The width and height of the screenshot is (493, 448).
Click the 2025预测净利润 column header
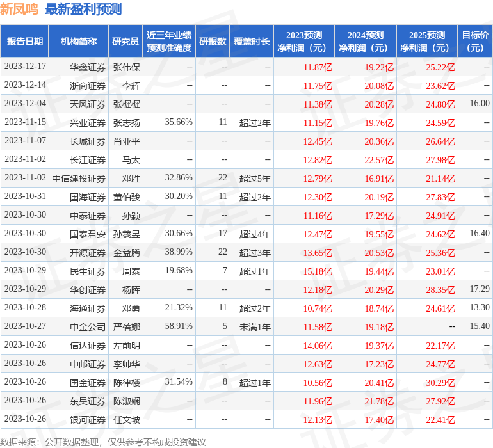[427, 41]
